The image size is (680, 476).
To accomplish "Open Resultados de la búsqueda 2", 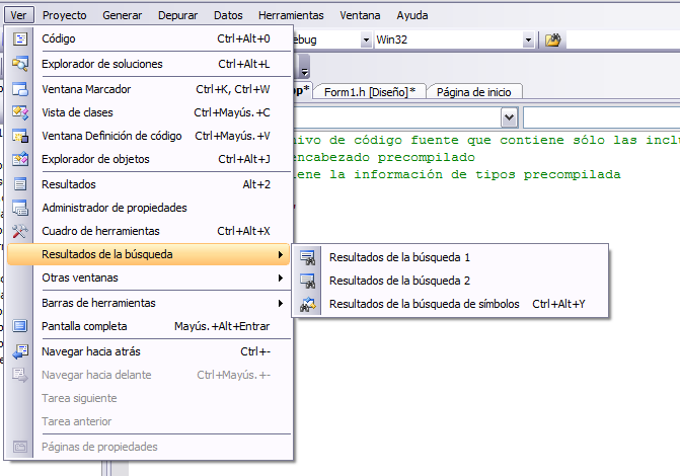I will [x=450, y=281].
